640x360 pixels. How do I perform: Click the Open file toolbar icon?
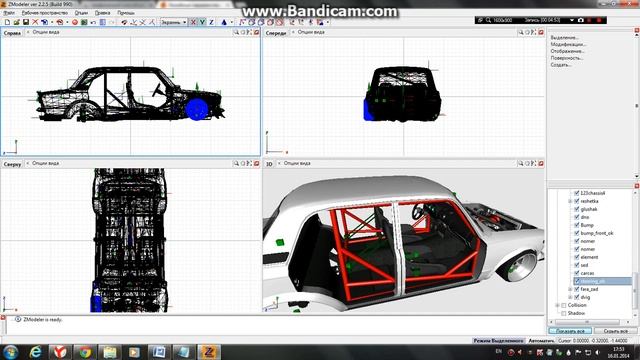tap(17, 22)
